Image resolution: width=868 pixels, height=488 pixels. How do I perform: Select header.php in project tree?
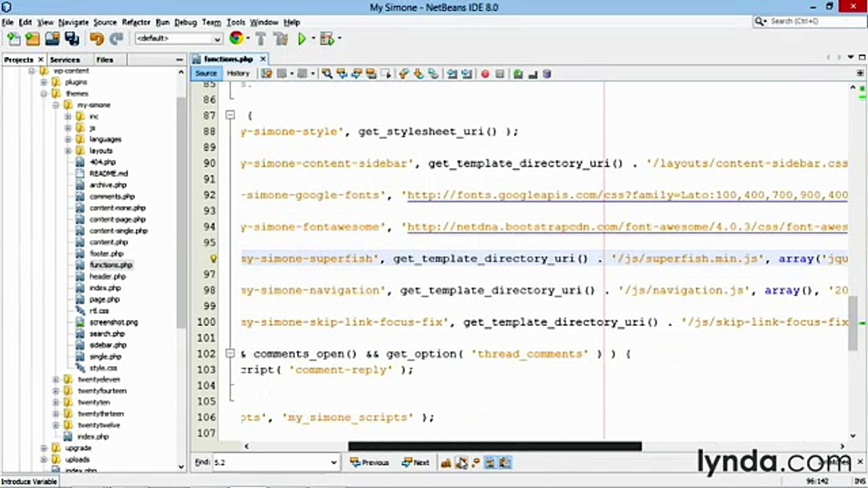[107, 277]
